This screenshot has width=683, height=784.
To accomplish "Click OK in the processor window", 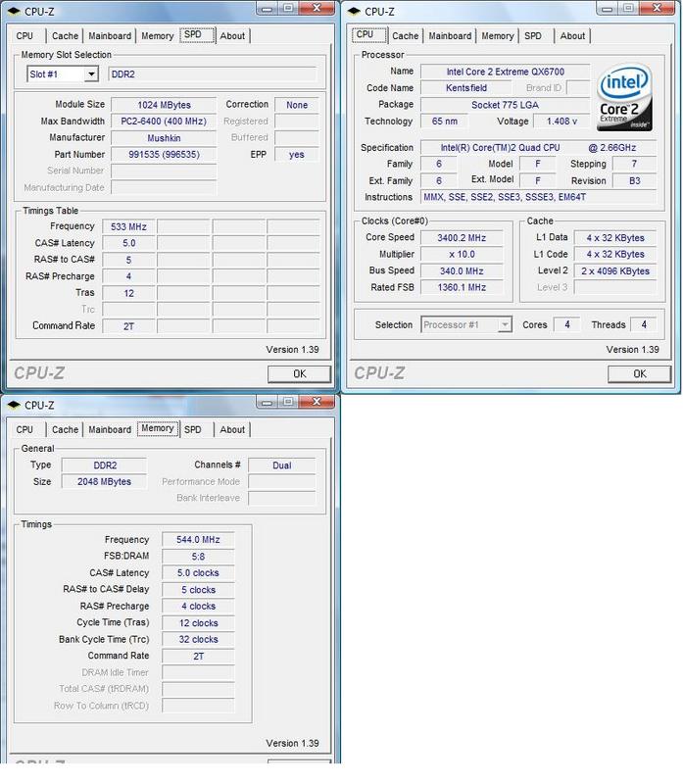I will pos(640,374).
